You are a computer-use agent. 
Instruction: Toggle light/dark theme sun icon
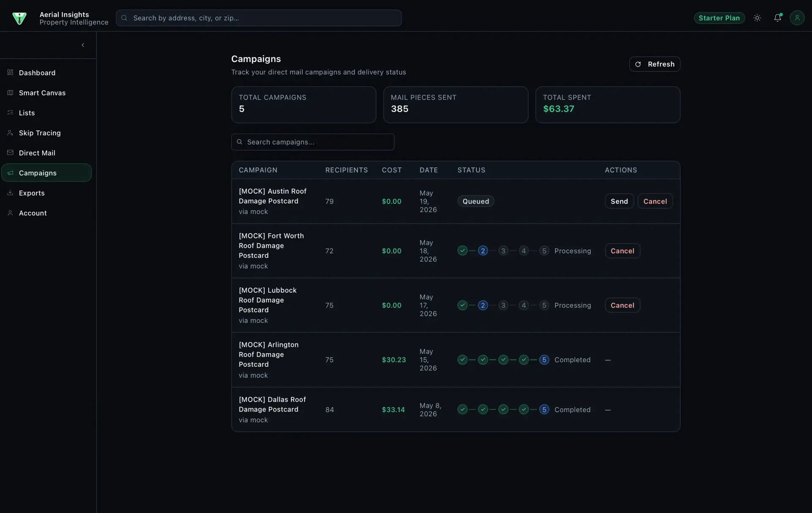click(757, 18)
